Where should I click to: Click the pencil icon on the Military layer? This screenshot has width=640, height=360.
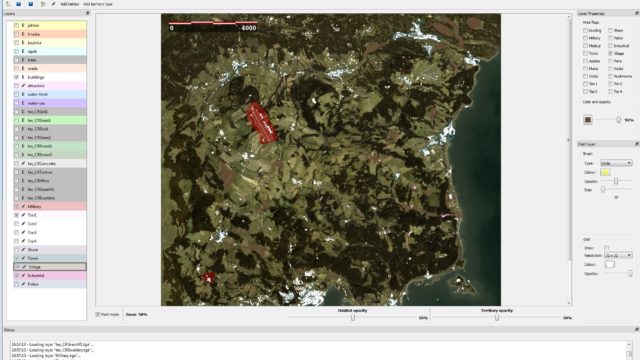(x=23, y=207)
